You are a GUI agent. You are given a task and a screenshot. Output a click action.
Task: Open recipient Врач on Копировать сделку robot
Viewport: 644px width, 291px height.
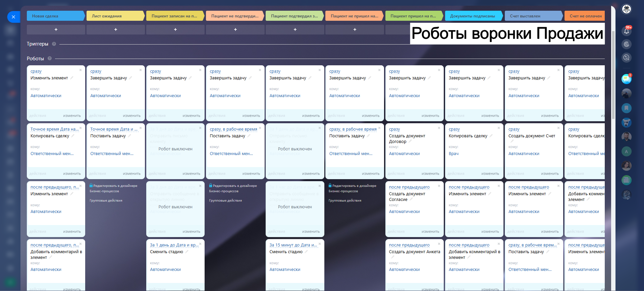[x=453, y=154]
